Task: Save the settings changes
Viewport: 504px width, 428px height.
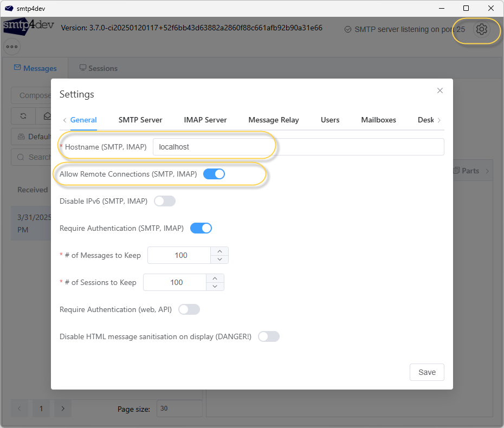Action: (x=427, y=372)
